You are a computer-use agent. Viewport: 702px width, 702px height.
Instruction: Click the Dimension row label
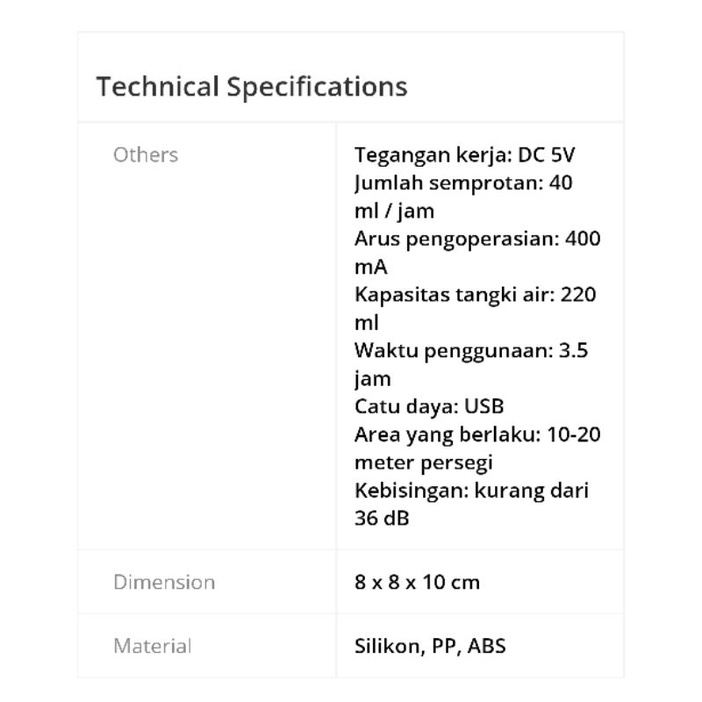pyautogui.click(x=164, y=582)
